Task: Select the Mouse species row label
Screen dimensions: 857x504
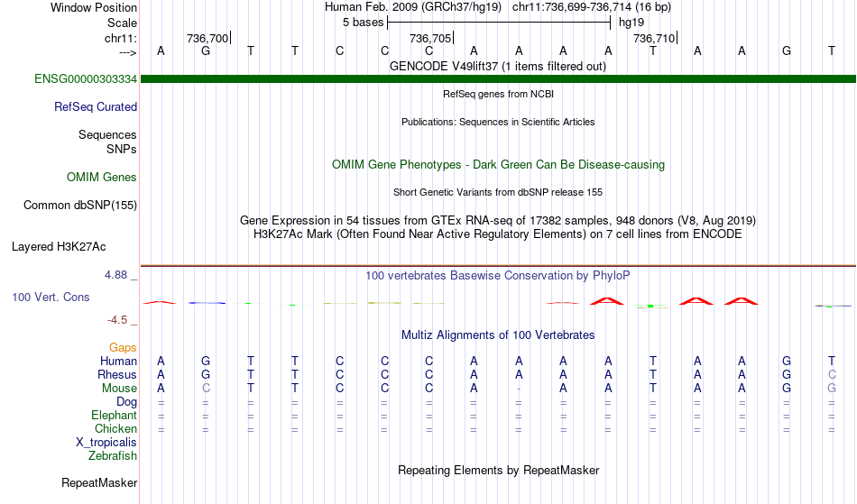Action: 119,389
